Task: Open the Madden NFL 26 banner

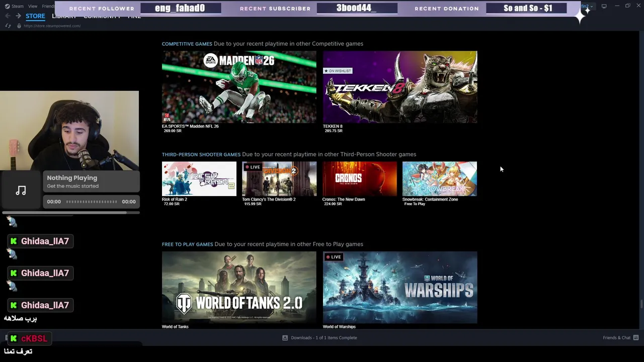Action: coord(239,87)
